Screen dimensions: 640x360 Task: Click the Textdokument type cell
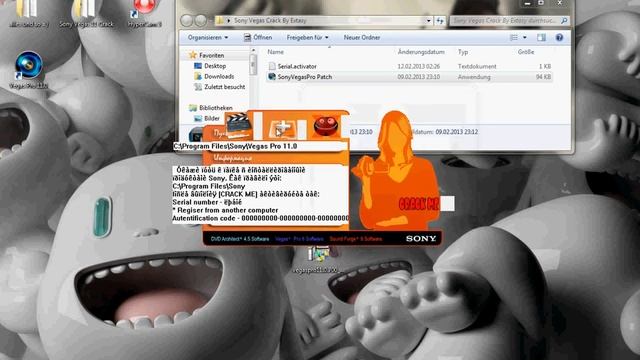(x=477, y=66)
